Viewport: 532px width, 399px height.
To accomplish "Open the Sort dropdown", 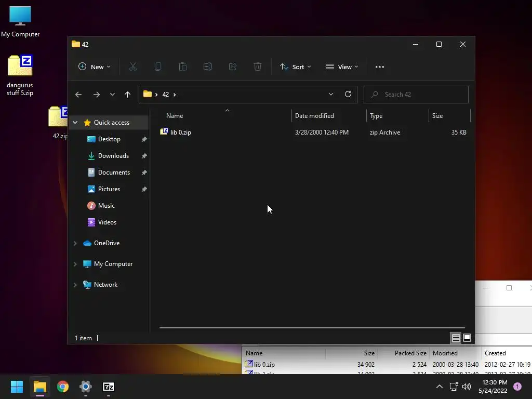I will click(x=295, y=67).
